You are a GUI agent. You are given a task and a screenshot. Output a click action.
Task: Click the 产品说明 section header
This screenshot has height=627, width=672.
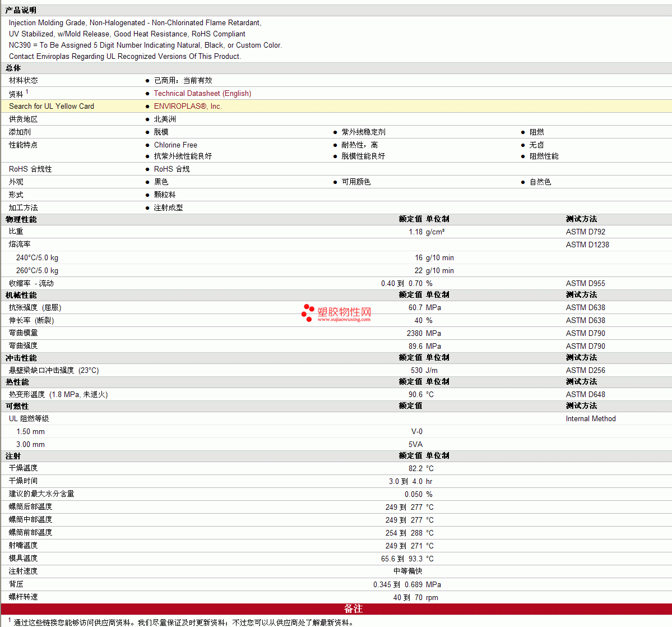(x=21, y=10)
